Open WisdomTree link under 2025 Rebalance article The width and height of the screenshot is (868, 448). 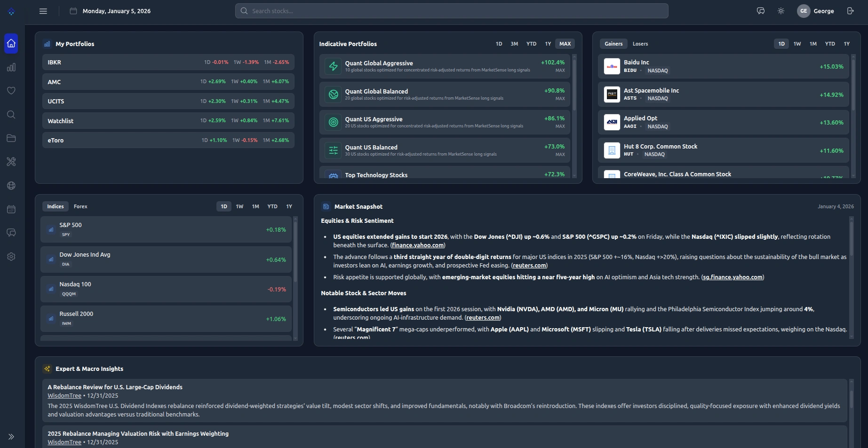pos(64,442)
